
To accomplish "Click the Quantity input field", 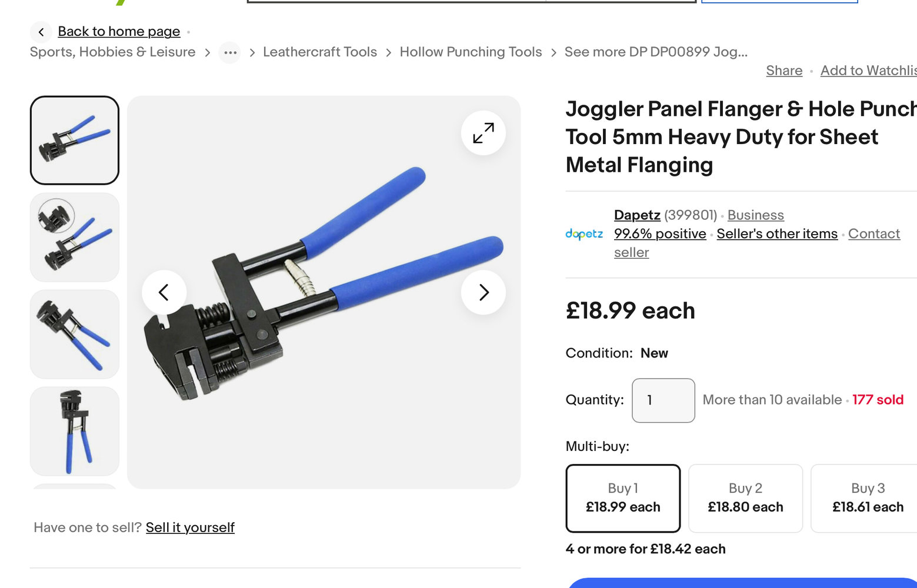I will 663,400.
